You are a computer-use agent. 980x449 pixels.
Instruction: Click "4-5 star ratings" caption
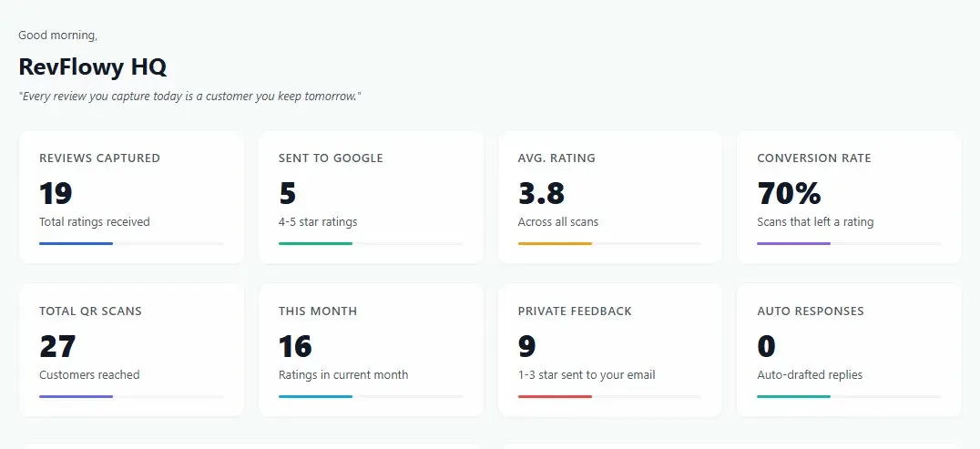pyautogui.click(x=318, y=222)
